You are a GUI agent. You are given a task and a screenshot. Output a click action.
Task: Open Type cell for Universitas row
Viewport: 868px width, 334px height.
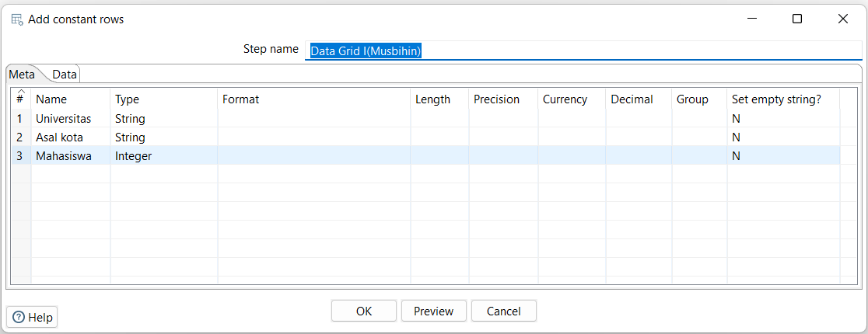pyautogui.click(x=164, y=118)
